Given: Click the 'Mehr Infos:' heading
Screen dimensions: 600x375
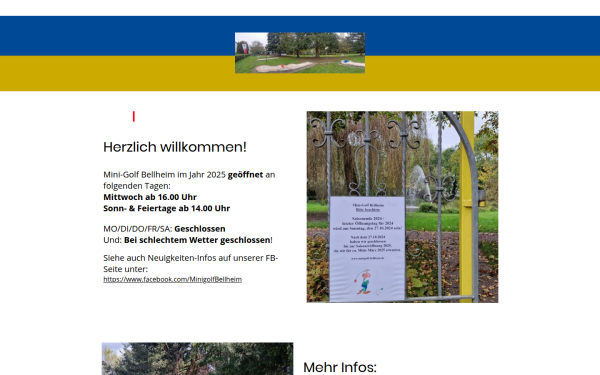Looking at the screenshot, I should pos(340,367).
